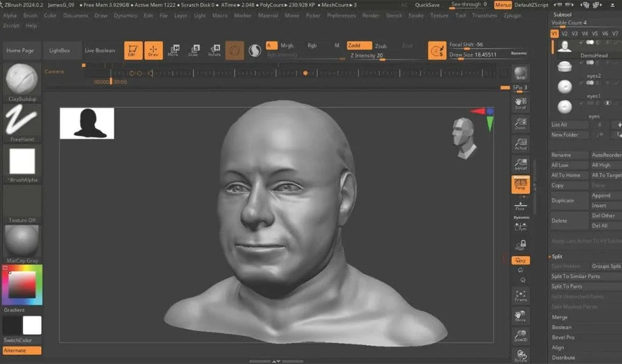Open the LightBox browser
The height and width of the screenshot is (364, 622).
click(60, 50)
